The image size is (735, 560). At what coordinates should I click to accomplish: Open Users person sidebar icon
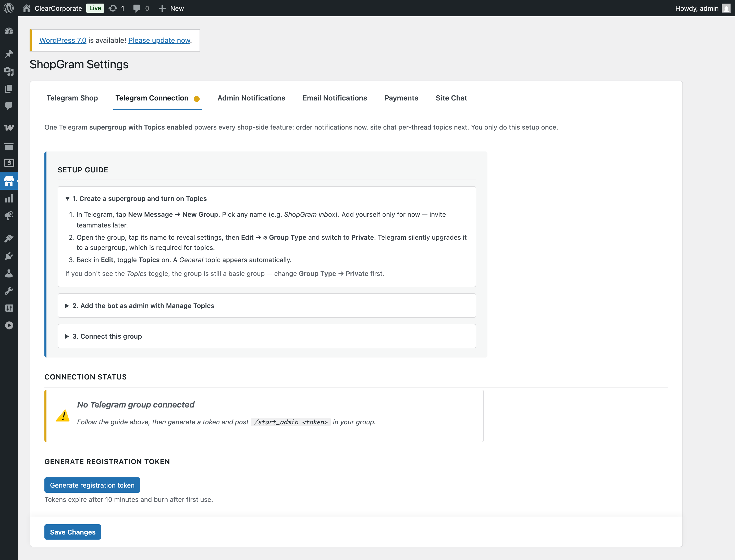coord(9,273)
